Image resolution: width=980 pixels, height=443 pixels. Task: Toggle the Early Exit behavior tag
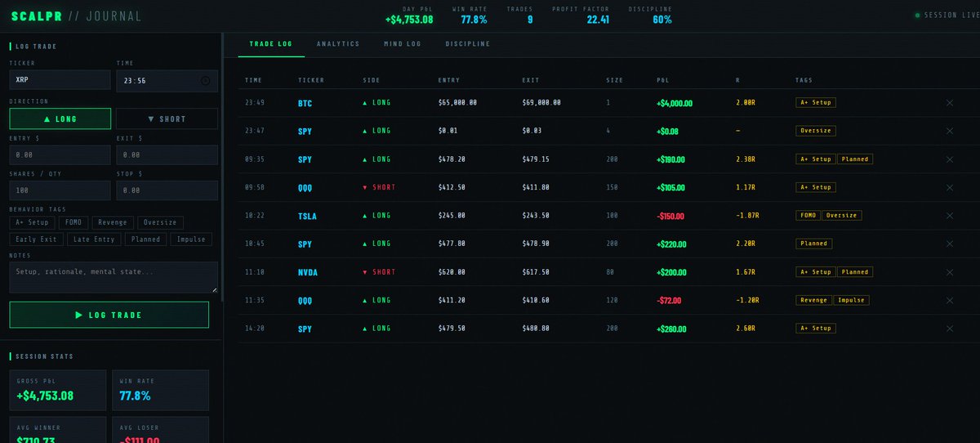[x=37, y=239]
